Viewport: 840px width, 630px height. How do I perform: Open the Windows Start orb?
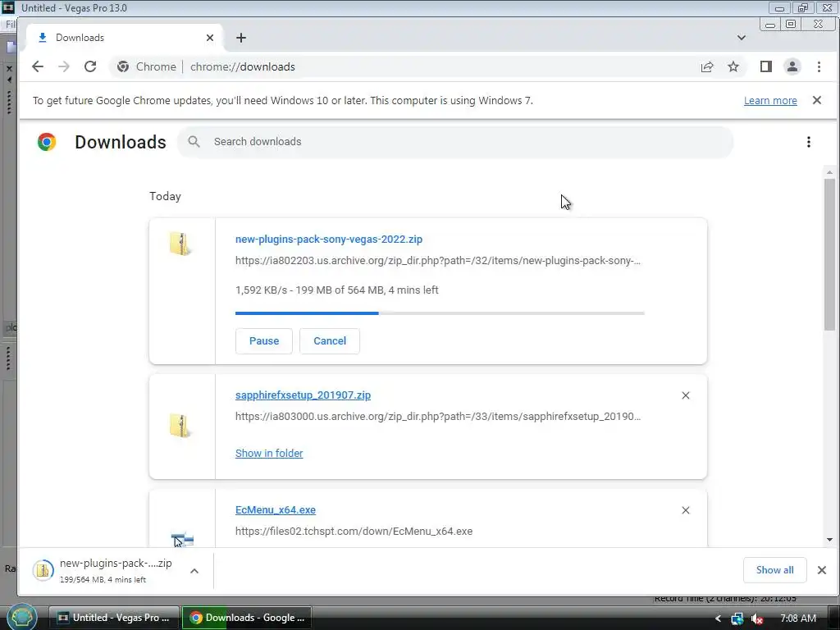(x=21, y=617)
